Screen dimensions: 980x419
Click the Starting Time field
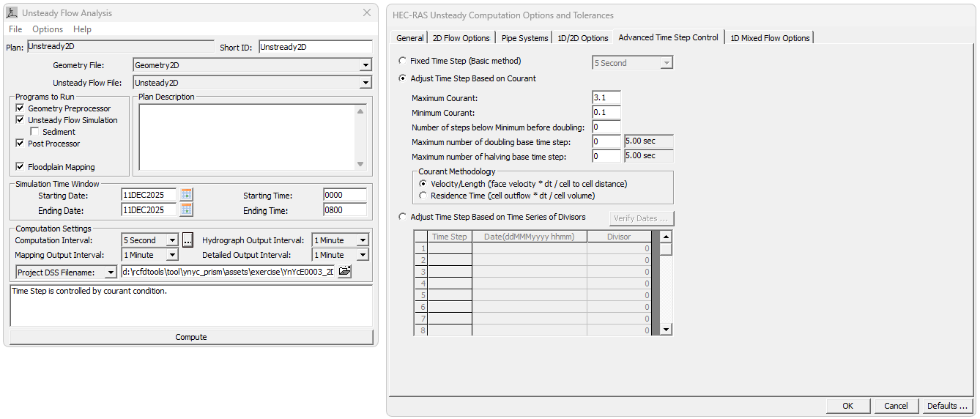point(345,195)
